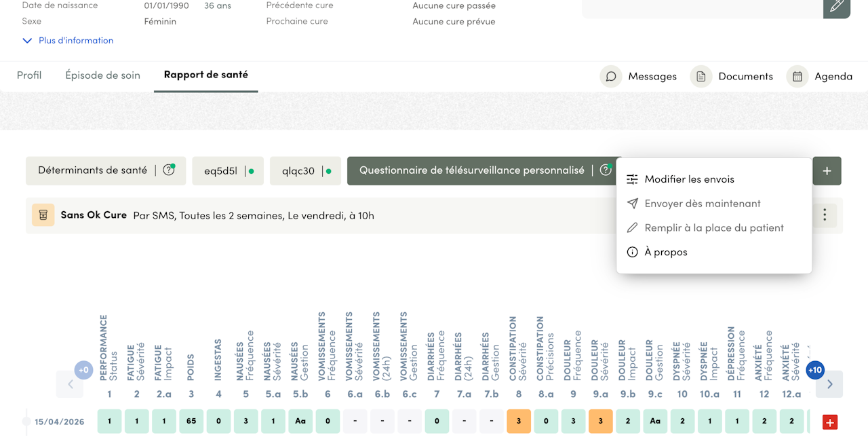This screenshot has height=446, width=868.
Task: Click the orange Sans Ok Cure icon
Action: click(x=43, y=215)
